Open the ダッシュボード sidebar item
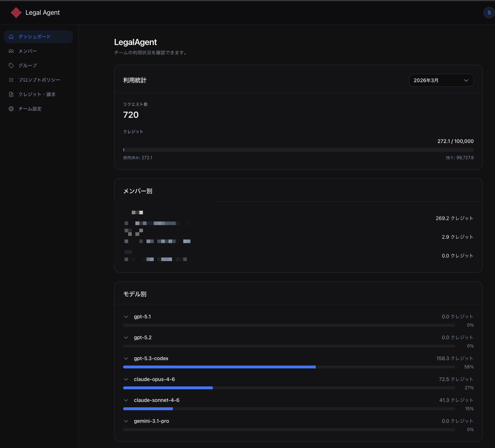Viewport: 495px width, 448px height. coord(38,37)
